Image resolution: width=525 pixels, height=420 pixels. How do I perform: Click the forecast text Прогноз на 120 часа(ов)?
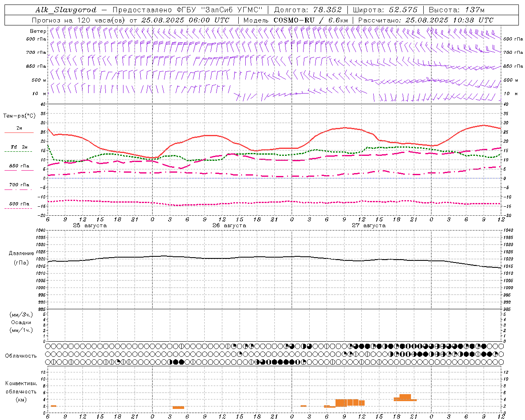[79, 20]
